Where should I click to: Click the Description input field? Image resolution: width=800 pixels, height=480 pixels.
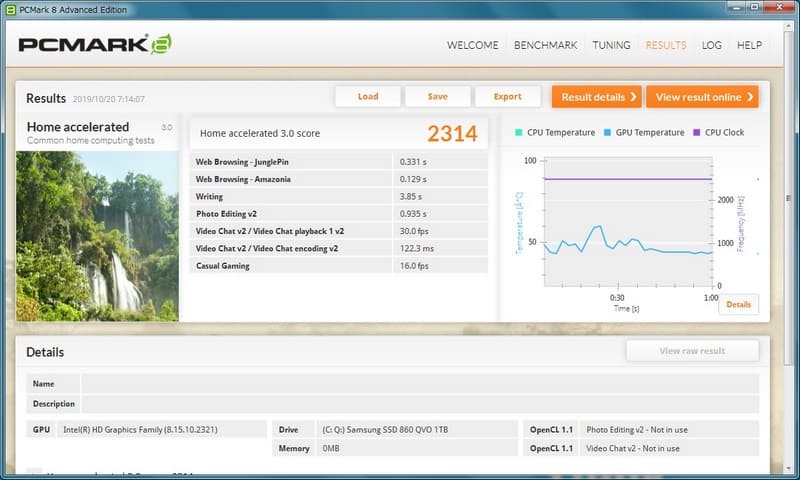tap(420, 403)
